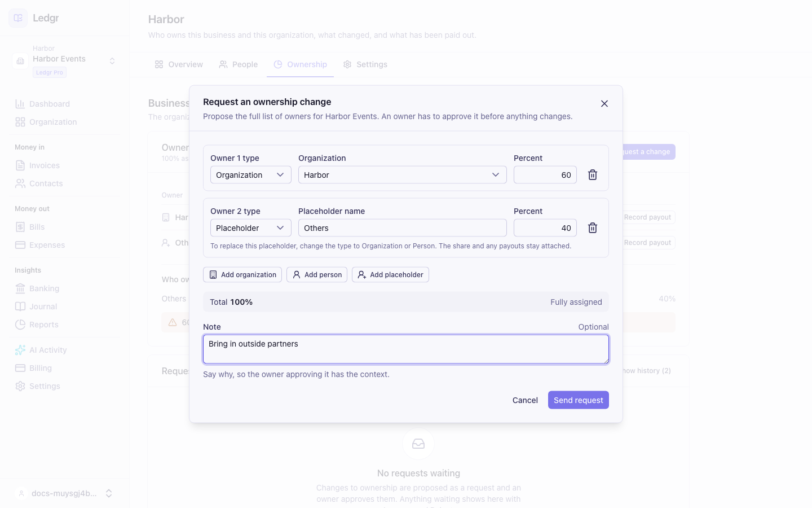Edit the Placeholder name field
Screen dimensions: 812x508
click(x=403, y=228)
